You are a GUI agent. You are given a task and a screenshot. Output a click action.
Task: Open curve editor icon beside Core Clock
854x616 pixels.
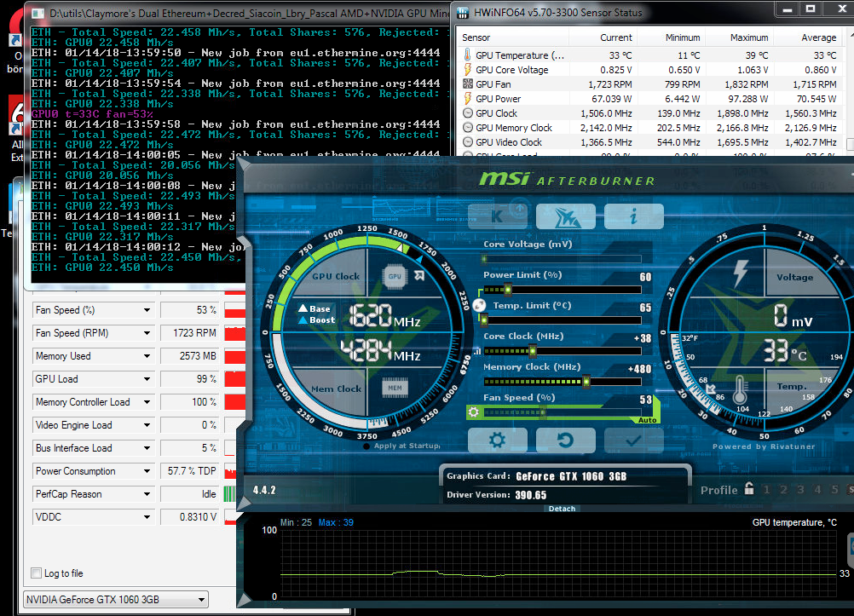click(x=477, y=351)
